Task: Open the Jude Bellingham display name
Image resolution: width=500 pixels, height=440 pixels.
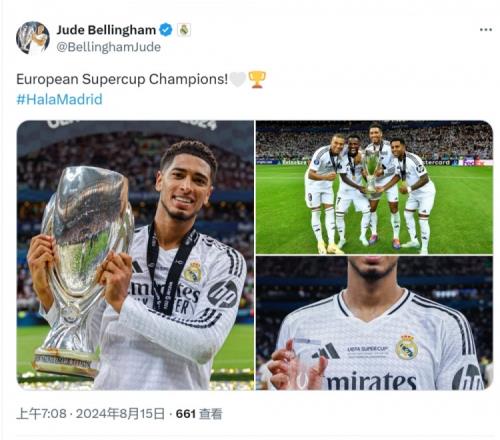Action: coord(106,30)
